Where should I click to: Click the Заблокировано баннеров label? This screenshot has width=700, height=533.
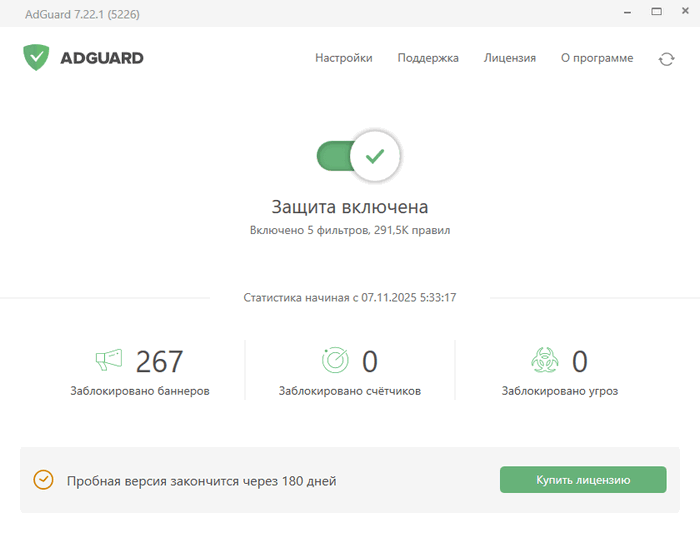pyautogui.click(x=140, y=391)
